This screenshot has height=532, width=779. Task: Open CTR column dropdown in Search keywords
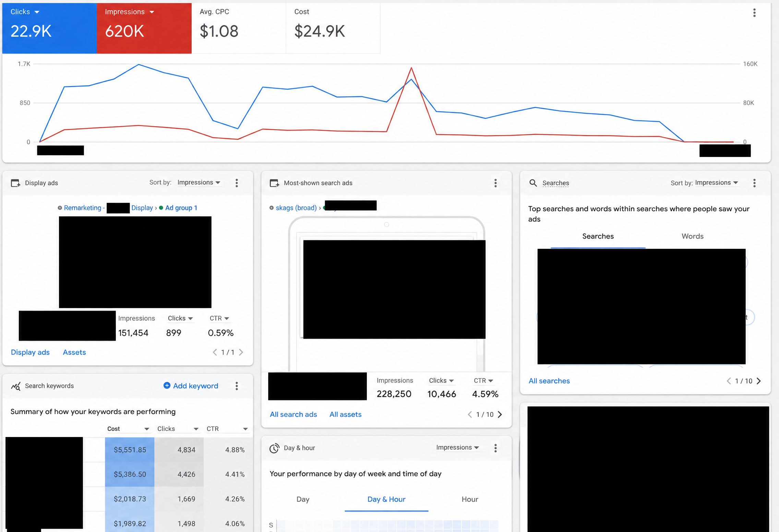tap(227, 429)
